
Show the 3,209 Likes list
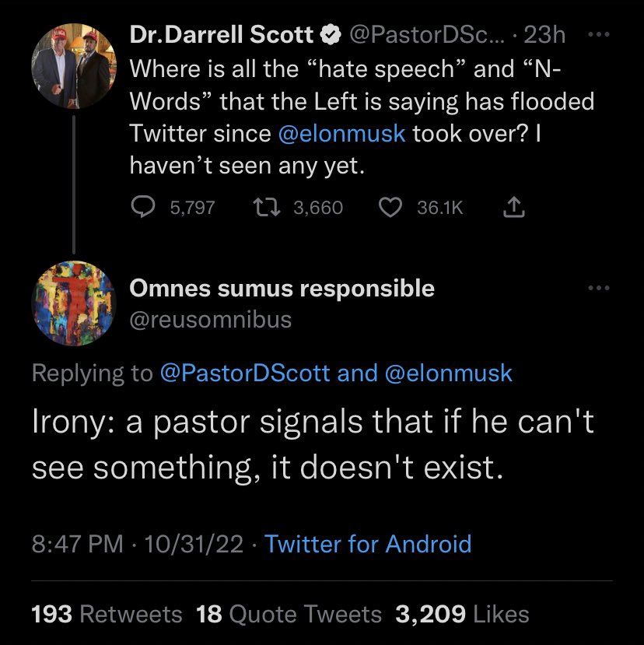click(x=462, y=614)
